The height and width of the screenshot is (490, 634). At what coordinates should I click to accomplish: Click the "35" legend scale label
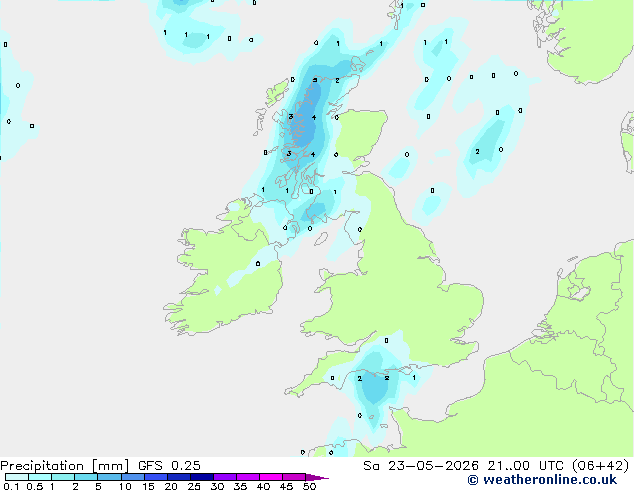pos(240,486)
